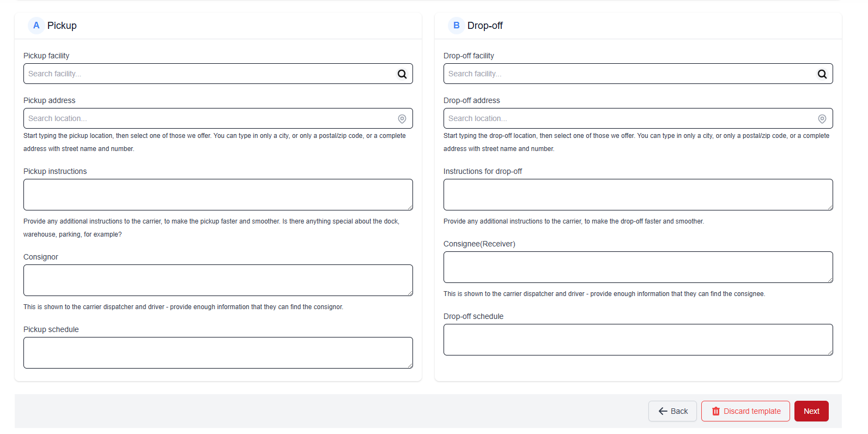Screen dimensions: 868x434
Task: Click into the Pickup address location field
Action: pyautogui.click(x=218, y=118)
